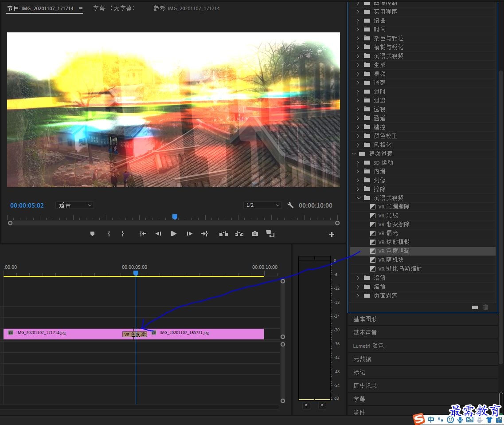Open the 基本声音 panel tab
Viewport: 504px width, 425px height.
(x=365, y=332)
